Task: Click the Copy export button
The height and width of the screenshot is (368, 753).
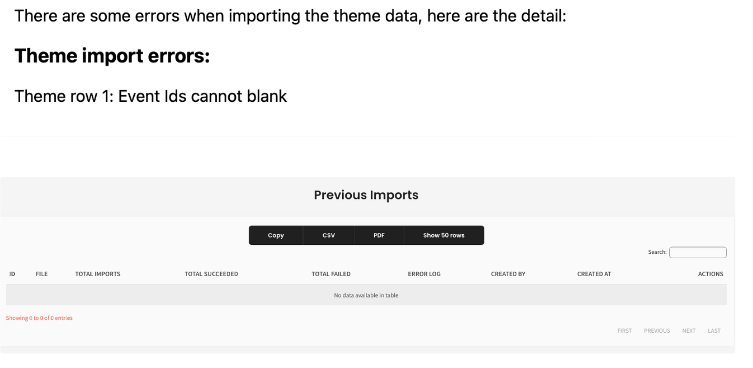Action: point(276,235)
